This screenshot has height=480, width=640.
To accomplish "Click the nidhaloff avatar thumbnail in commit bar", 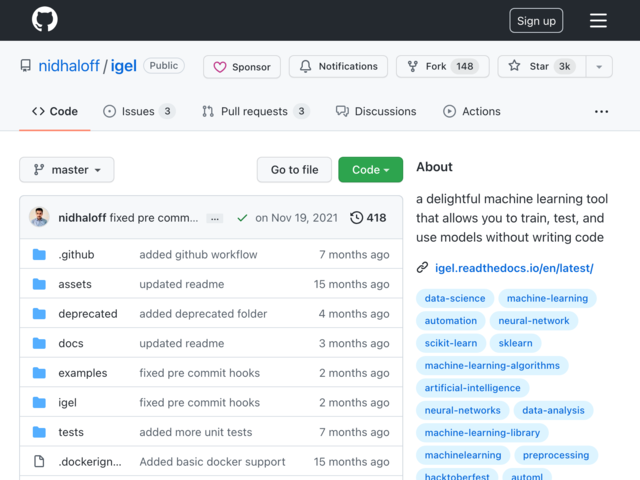I will [x=39, y=217].
